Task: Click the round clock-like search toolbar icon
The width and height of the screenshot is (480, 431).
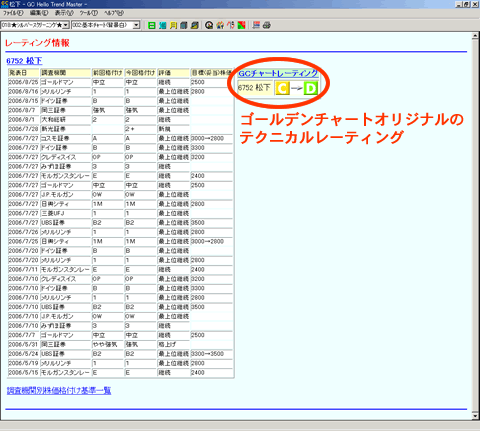Action: pyautogui.click(x=209, y=25)
